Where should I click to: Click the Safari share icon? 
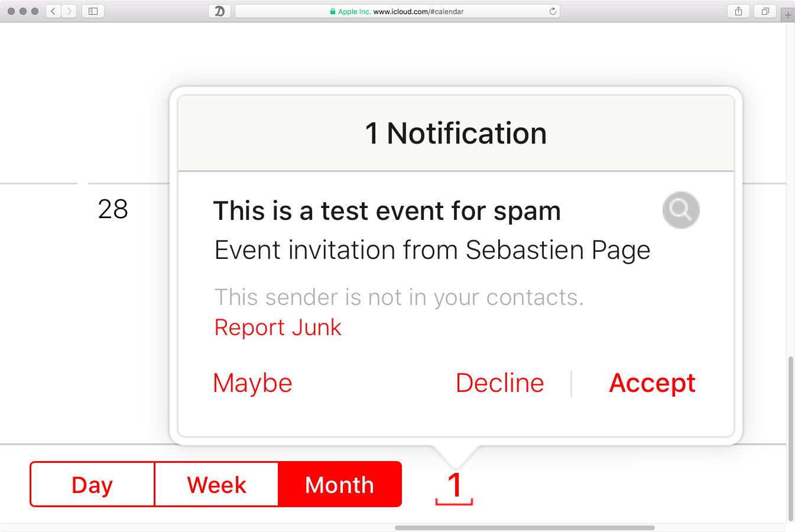[738, 11]
